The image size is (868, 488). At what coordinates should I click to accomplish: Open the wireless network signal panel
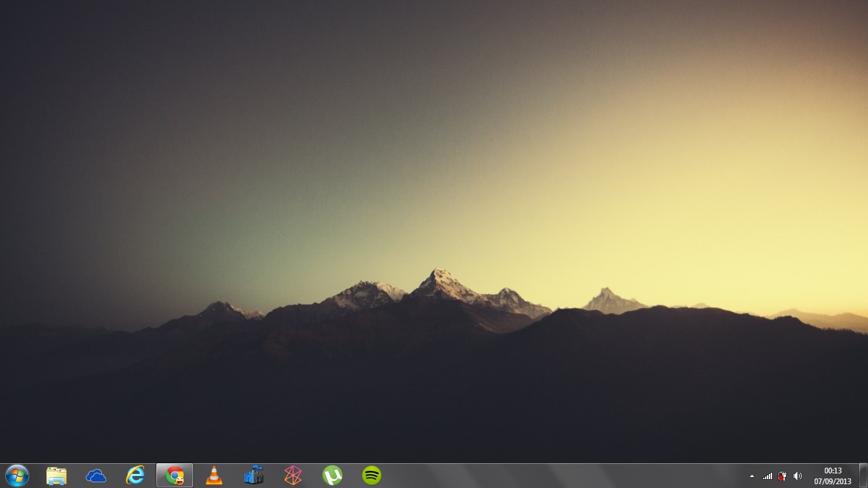point(768,476)
